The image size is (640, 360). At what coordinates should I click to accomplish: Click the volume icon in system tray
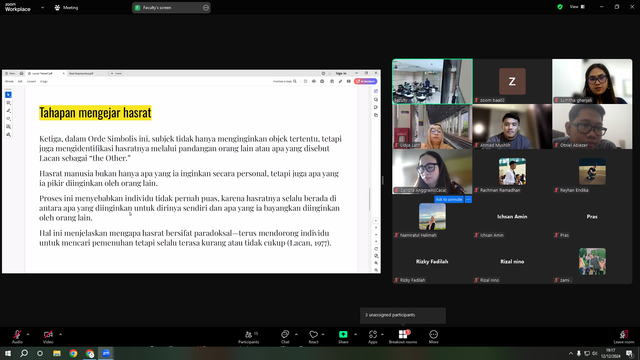(595, 353)
